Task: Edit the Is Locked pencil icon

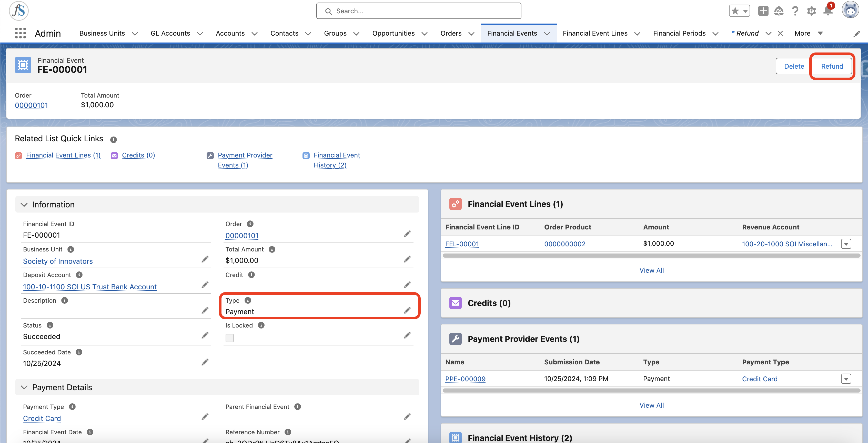Action: tap(407, 335)
